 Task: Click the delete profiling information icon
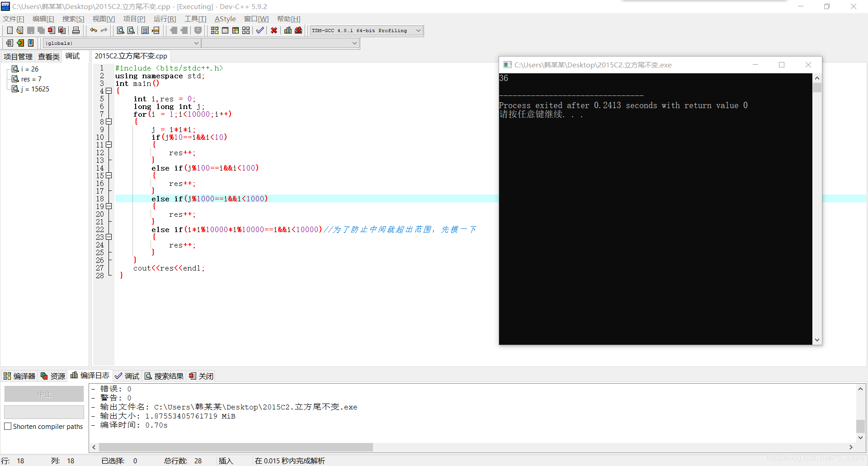tap(298, 30)
